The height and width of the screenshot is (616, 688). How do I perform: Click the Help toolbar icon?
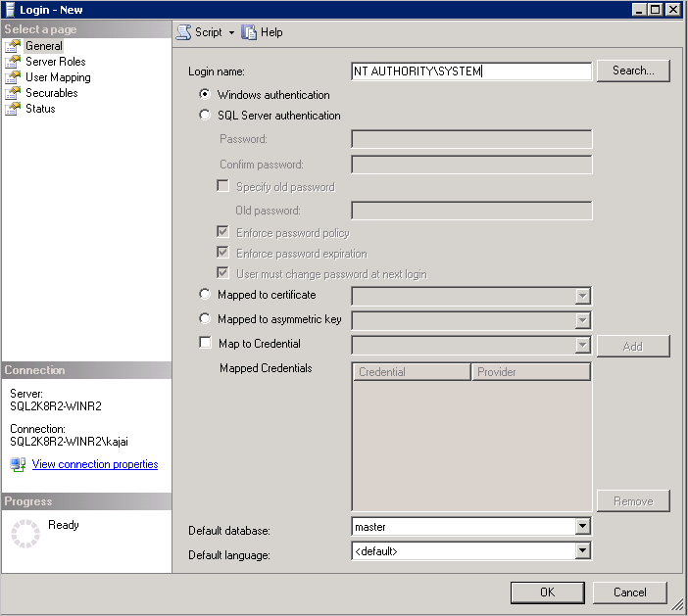[249, 32]
